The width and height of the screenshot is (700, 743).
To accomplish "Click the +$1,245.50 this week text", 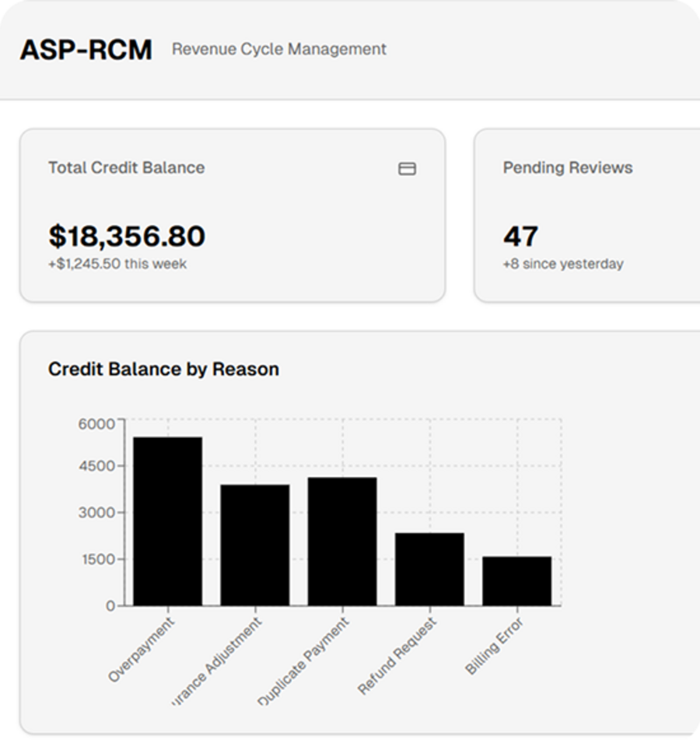I will coord(118,264).
